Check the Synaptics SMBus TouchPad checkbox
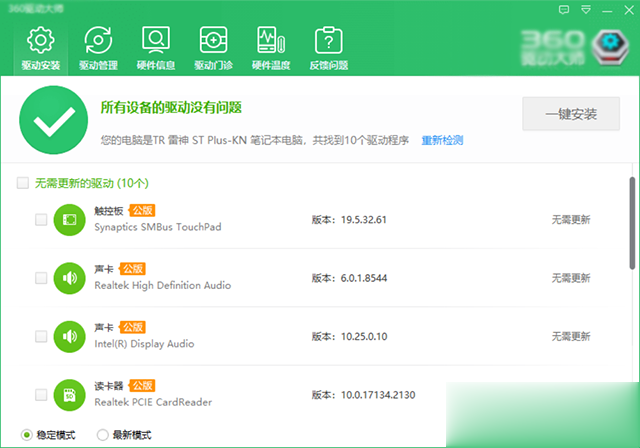The height and width of the screenshot is (448, 640). point(41,220)
